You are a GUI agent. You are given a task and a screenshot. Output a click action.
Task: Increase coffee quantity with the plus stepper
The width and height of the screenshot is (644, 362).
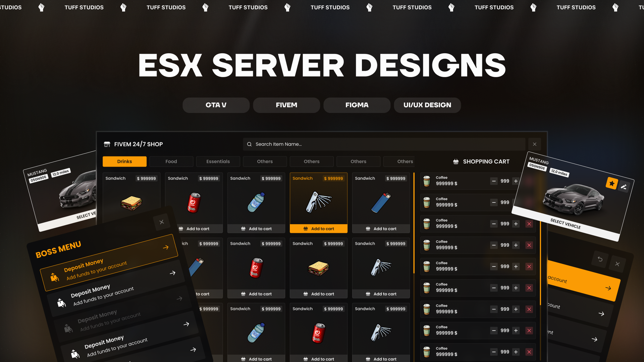coord(516,181)
